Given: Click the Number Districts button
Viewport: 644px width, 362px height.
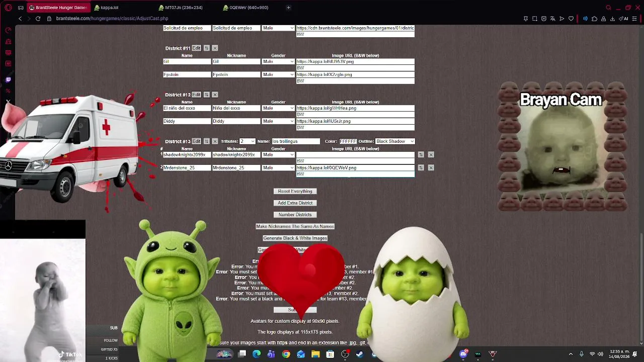Looking at the screenshot, I should tap(295, 215).
